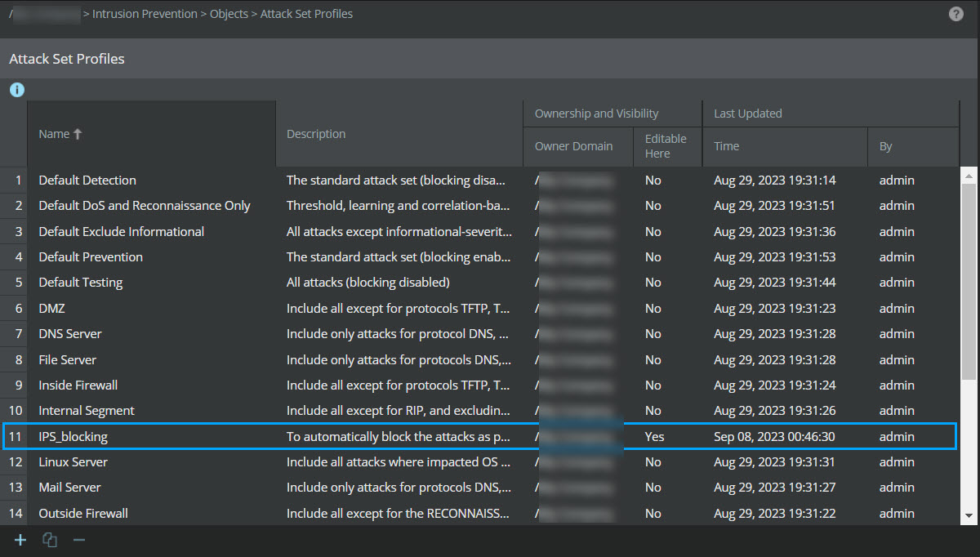
Task: Click description 'Threshold, learning and correlation-ba...'
Action: [x=399, y=206]
